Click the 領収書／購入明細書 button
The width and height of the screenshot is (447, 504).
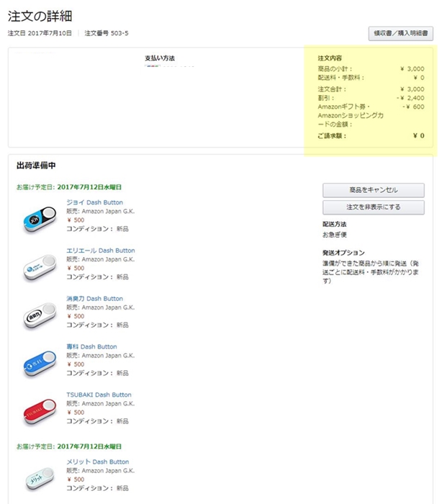point(400,33)
